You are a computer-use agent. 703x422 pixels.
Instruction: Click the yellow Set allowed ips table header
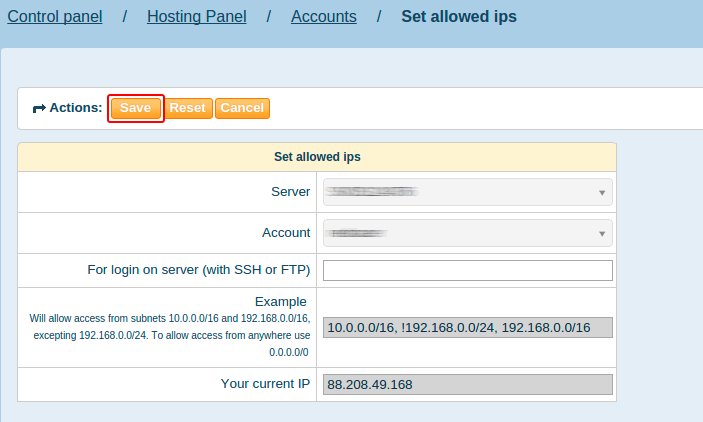pos(317,157)
